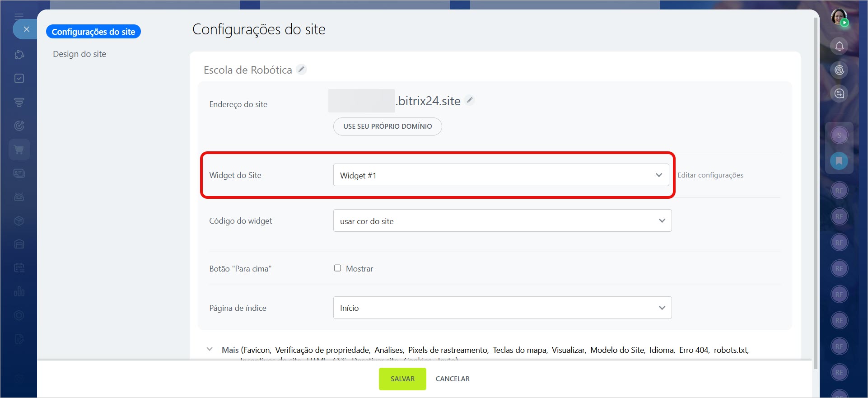Click the Editar configurações link
868x398 pixels.
(x=710, y=175)
